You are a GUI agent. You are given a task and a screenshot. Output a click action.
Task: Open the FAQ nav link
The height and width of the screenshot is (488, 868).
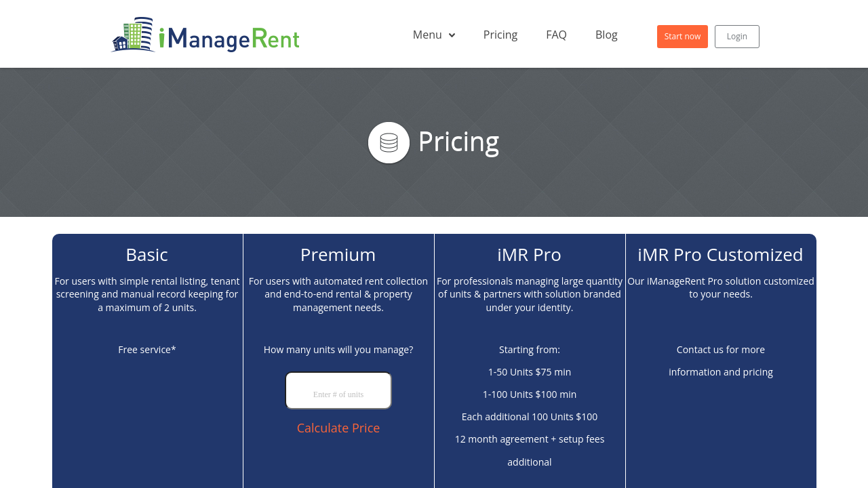(556, 35)
